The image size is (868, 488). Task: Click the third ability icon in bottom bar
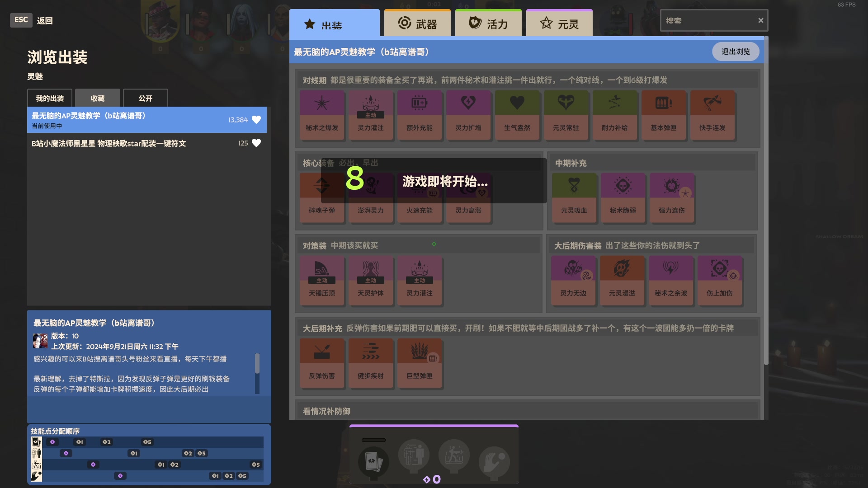tap(454, 455)
